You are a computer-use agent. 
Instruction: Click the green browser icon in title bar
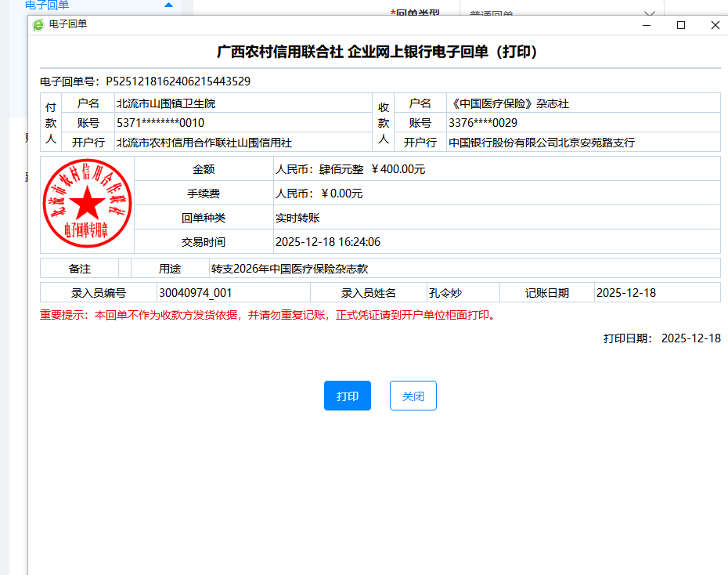(38, 24)
